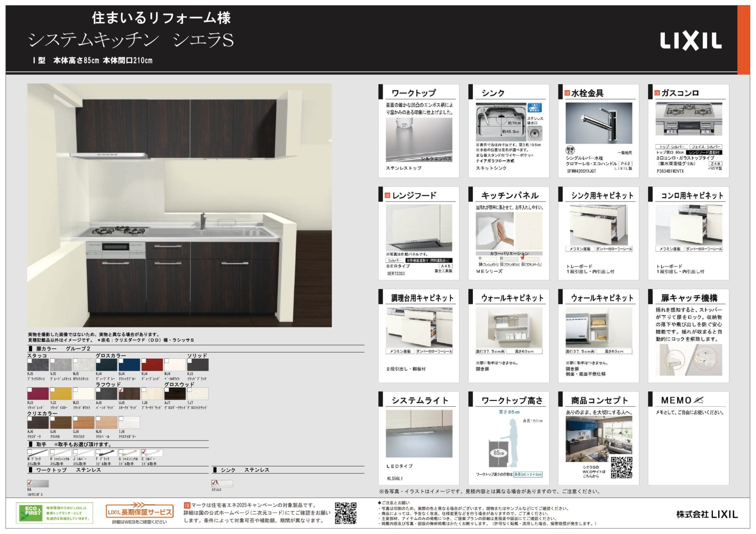Tick the checkbox on IJ6 クリエアイボリー
The height and width of the screenshot is (534, 756).
coord(121,419)
